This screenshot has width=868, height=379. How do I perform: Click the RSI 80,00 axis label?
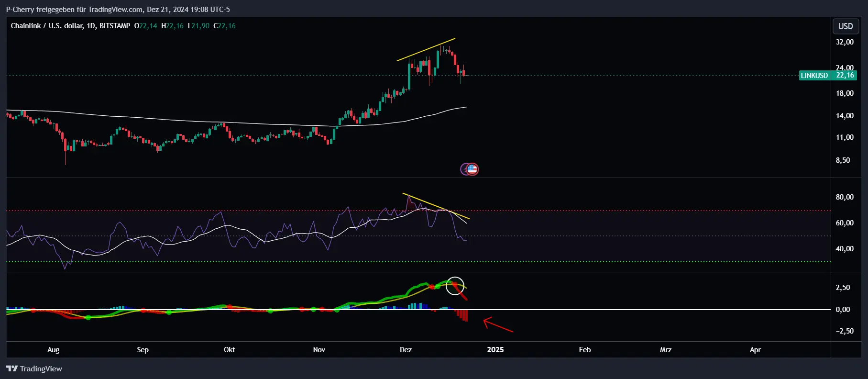[845, 197]
